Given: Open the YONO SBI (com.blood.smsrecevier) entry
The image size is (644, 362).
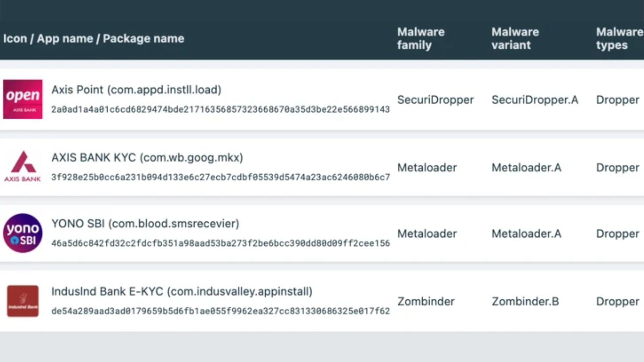Looking at the screenshot, I should (145, 224).
